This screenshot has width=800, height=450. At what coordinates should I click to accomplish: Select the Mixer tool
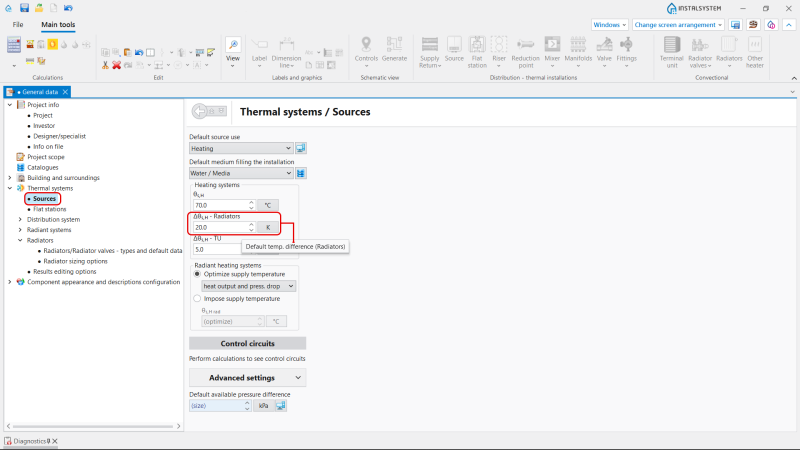(x=552, y=52)
